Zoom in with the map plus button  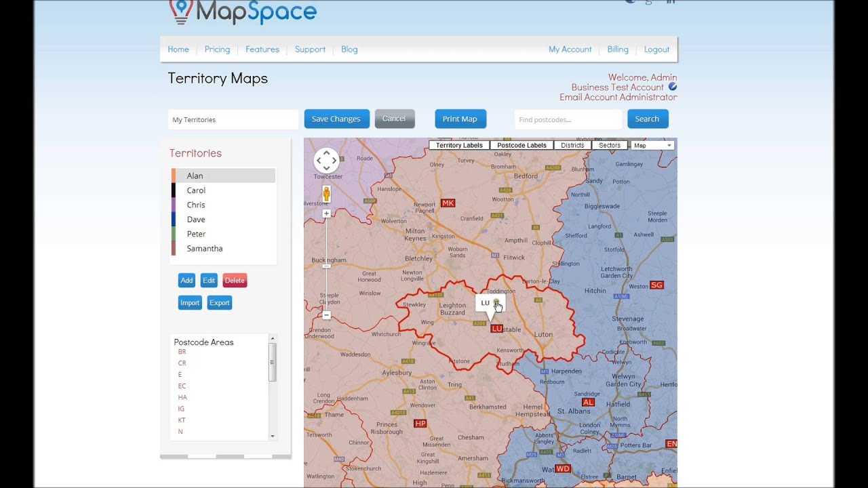point(326,213)
